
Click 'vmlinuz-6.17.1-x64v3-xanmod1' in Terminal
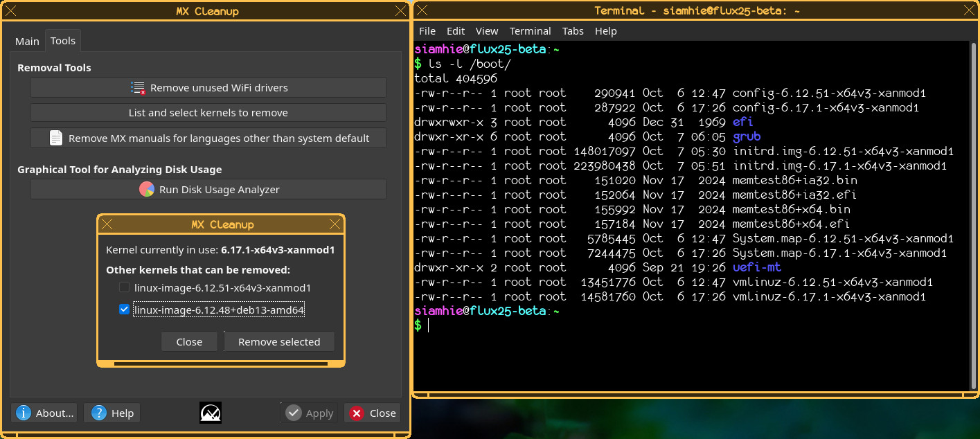coord(829,296)
